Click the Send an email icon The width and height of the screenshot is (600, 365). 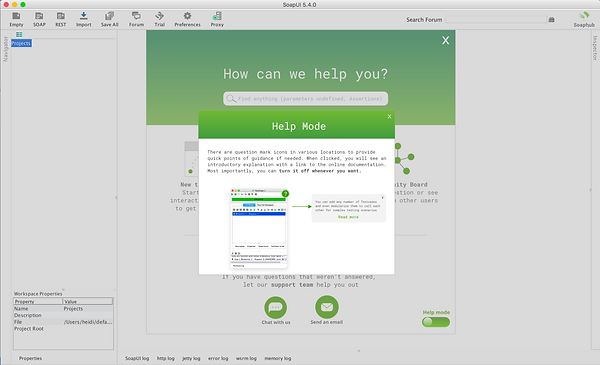(x=327, y=307)
